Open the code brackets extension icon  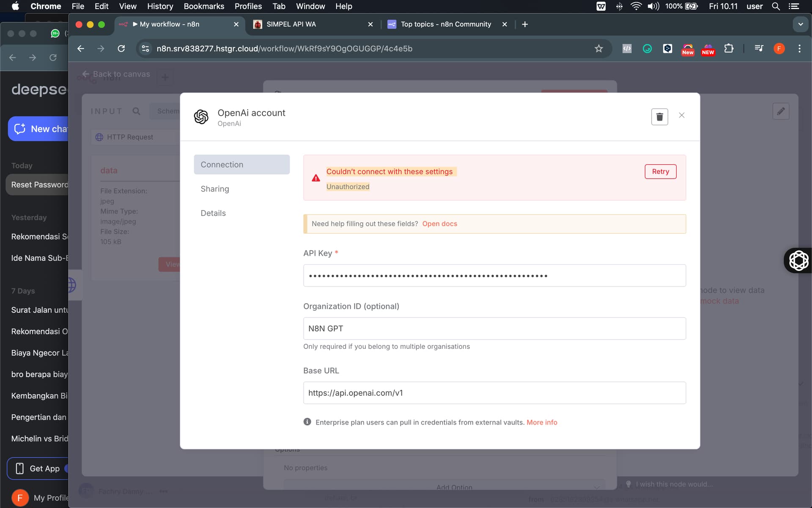pos(627,49)
